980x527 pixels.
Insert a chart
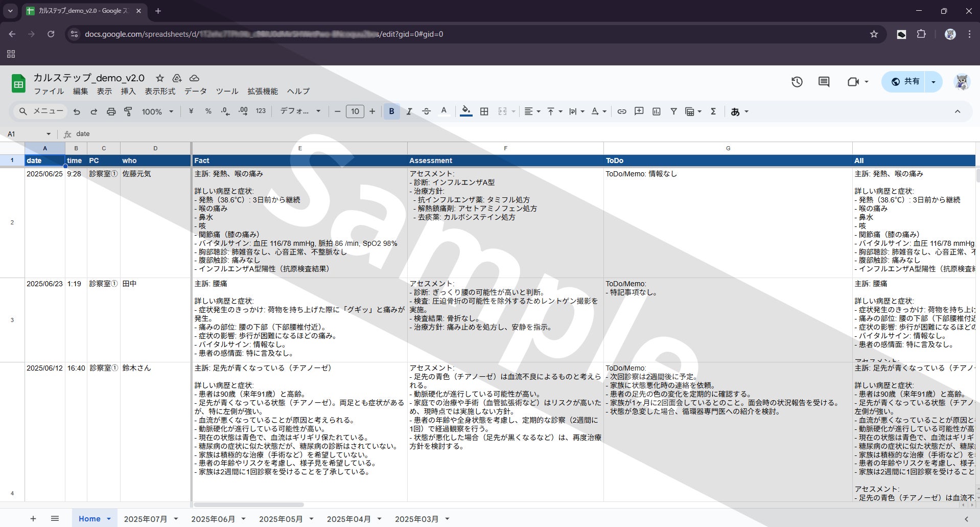pyautogui.click(x=657, y=111)
